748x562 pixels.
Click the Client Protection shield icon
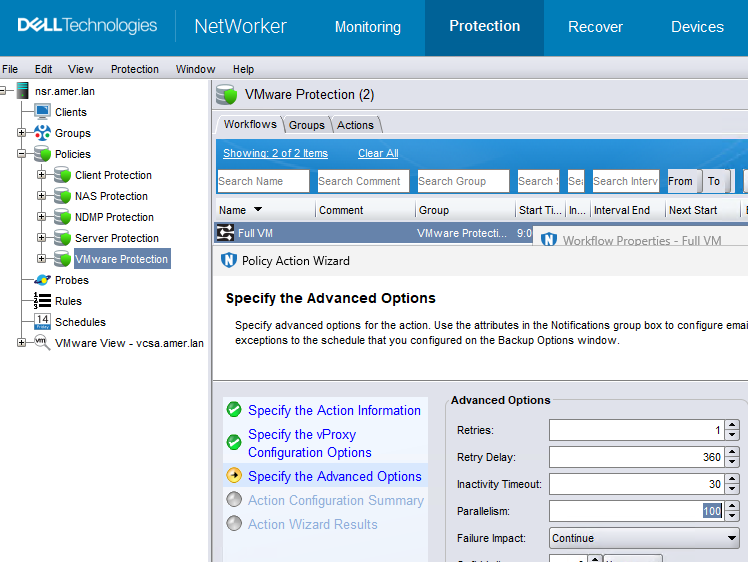[62, 175]
